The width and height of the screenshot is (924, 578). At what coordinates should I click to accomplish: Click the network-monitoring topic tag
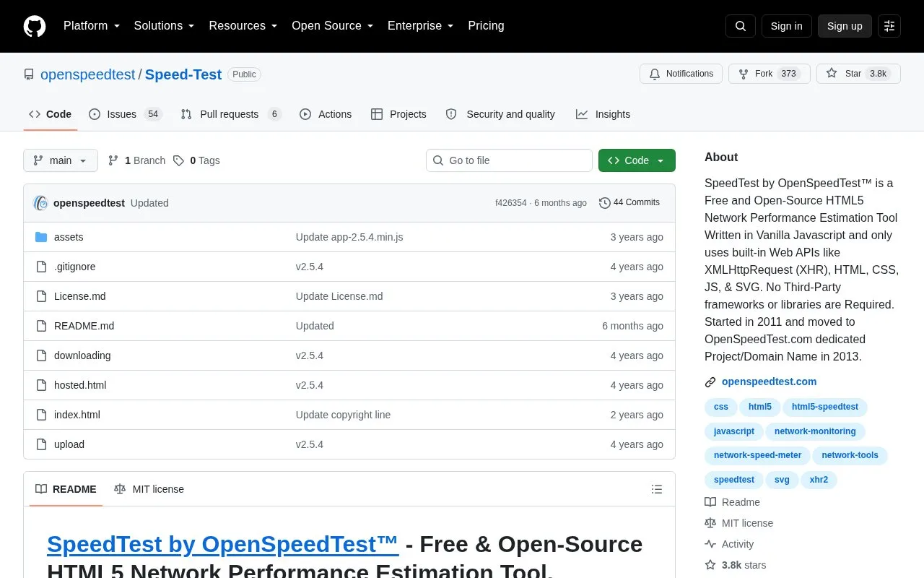tap(815, 431)
